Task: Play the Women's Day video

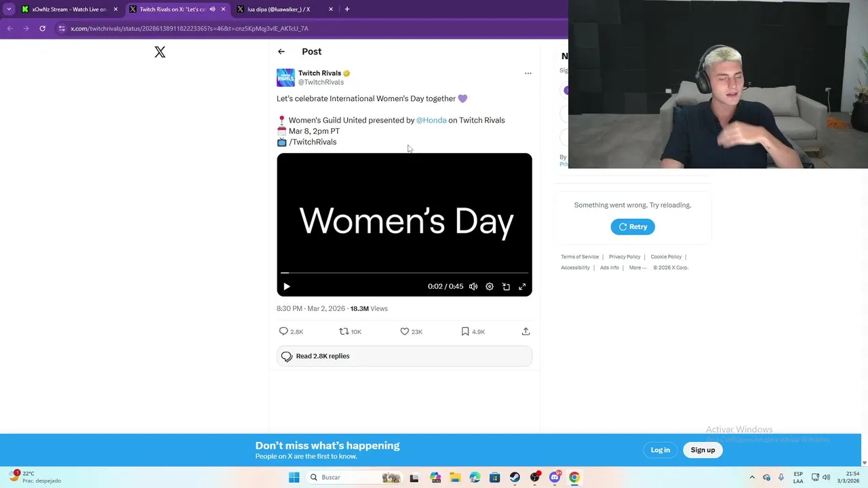Action: pyautogui.click(x=287, y=287)
